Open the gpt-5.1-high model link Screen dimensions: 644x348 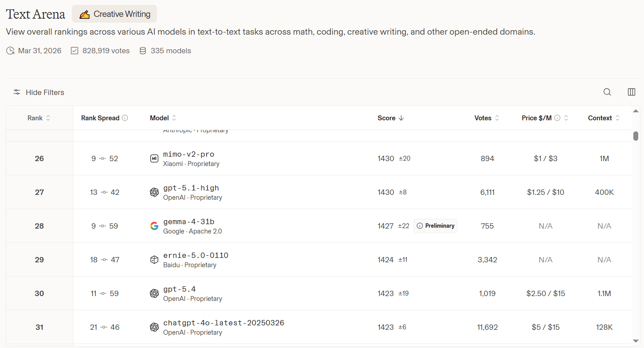point(191,188)
